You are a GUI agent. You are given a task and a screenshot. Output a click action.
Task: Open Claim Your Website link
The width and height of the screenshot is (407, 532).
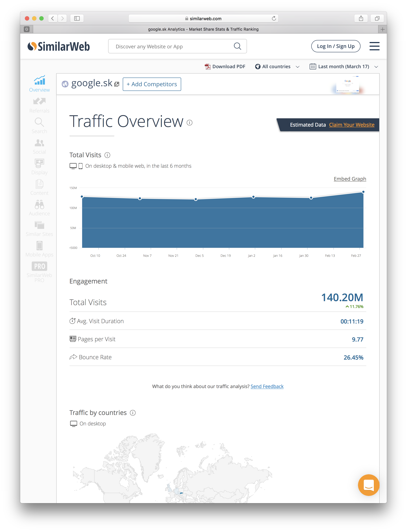click(x=351, y=125)
